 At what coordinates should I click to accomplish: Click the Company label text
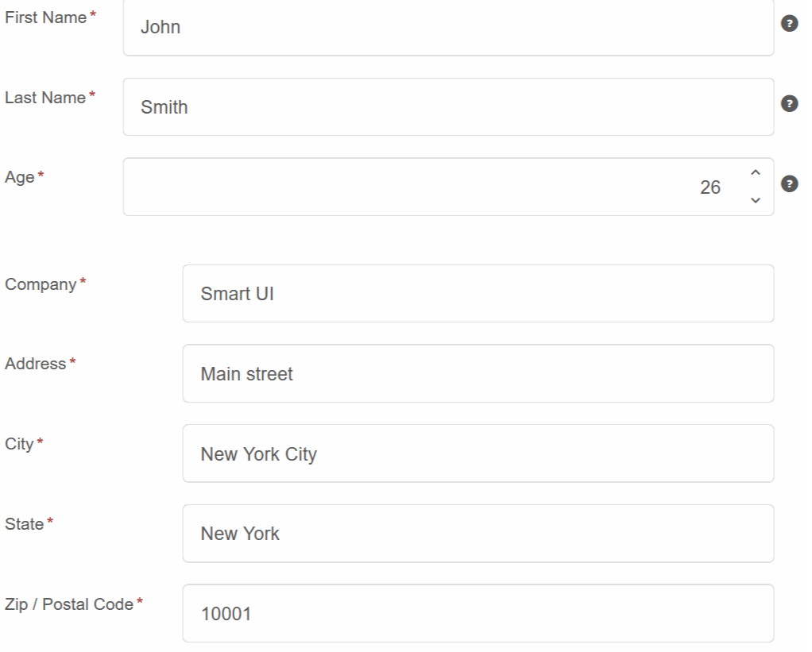coord(41,284)
